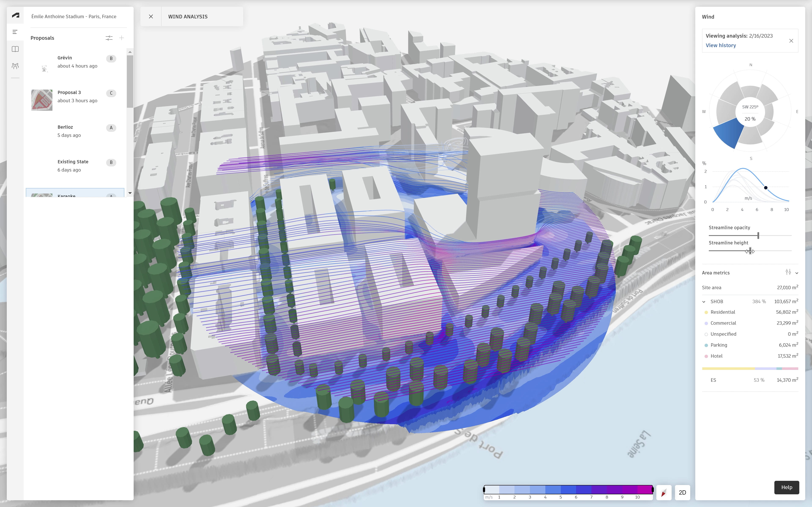Collapse the Area metrics section
The height and width of the screenshot is (507, 812).
[x=797, y=273]
